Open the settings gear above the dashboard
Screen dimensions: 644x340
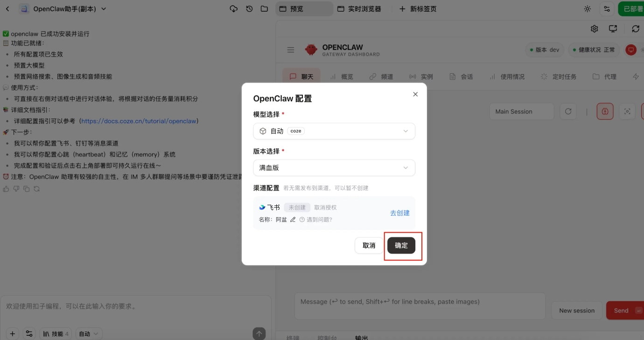(x=594, y=28)
